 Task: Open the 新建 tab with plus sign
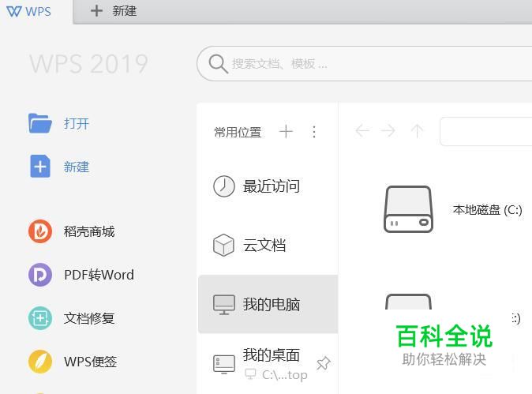coord(114,11)
